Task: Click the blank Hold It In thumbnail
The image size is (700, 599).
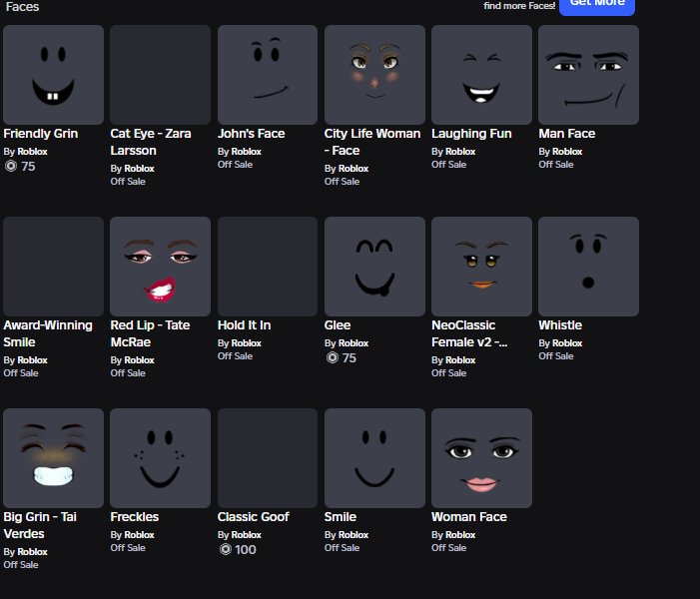Action: (x=268, y=267)
